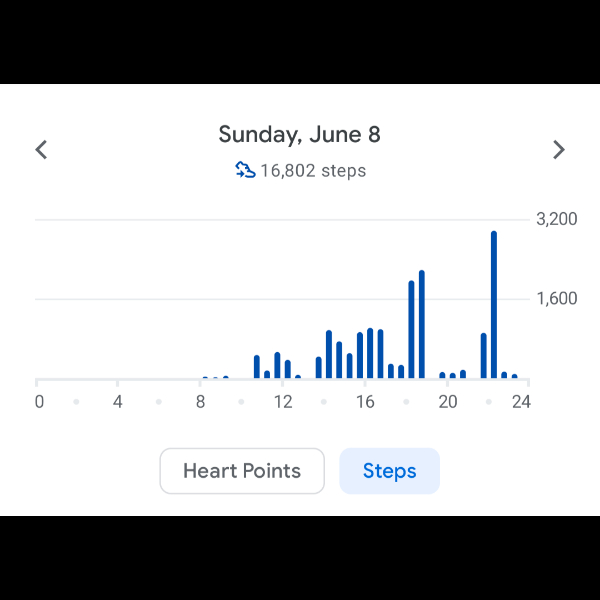
Task: Tap the tallest bar near hour 22
Action: (494, 305)
